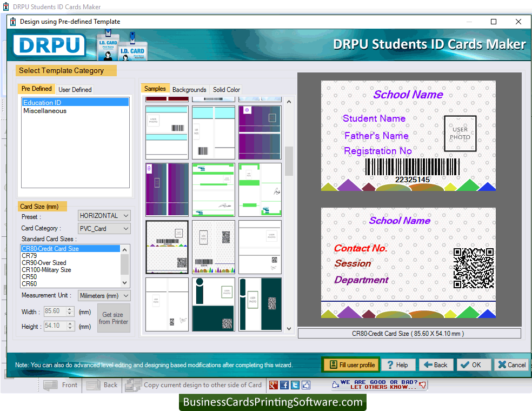The height and width of the screenshot is (411, 532).
Task: Switch to the Pre Defined tab
Action: tap(36, 89)
